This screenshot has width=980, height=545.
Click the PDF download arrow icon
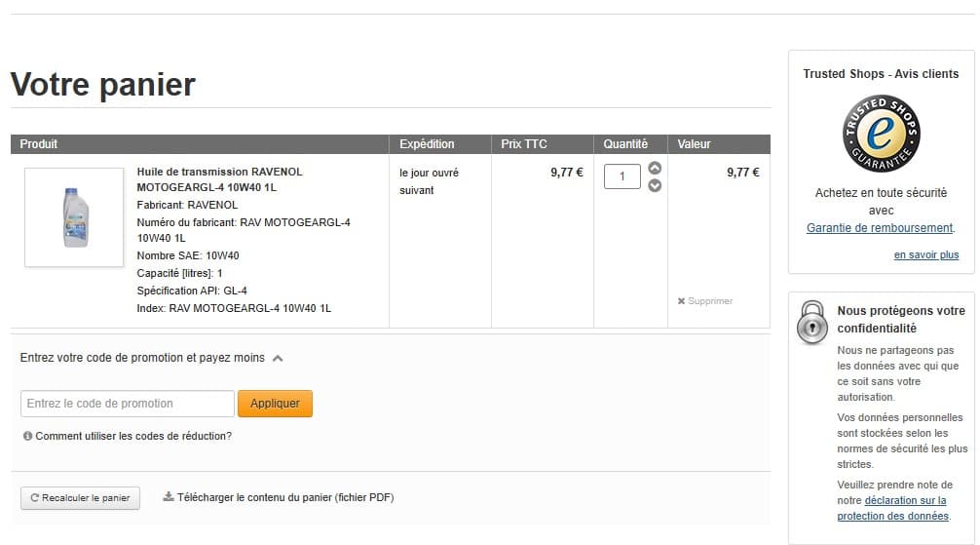pyautogui.click(x=168, y=496)
